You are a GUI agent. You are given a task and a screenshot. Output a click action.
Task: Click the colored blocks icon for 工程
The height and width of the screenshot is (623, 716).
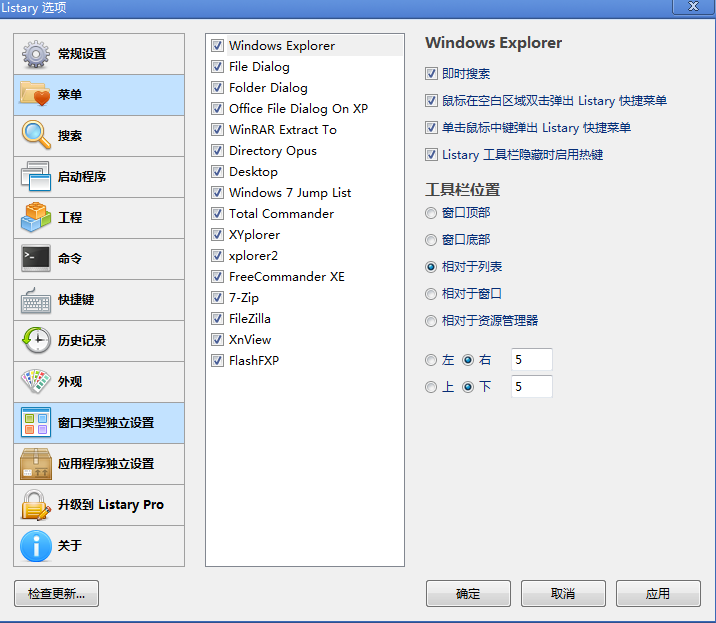click(x=36, y=218)
